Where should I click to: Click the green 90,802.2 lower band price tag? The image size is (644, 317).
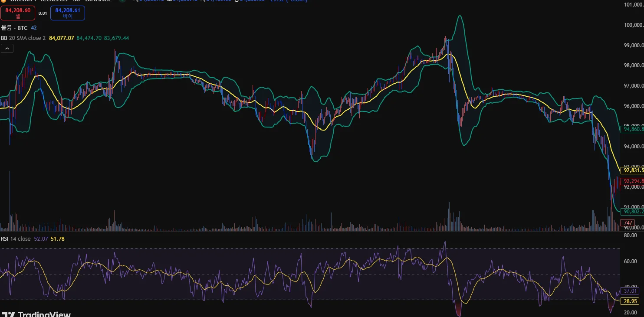[x=633, y=212]
